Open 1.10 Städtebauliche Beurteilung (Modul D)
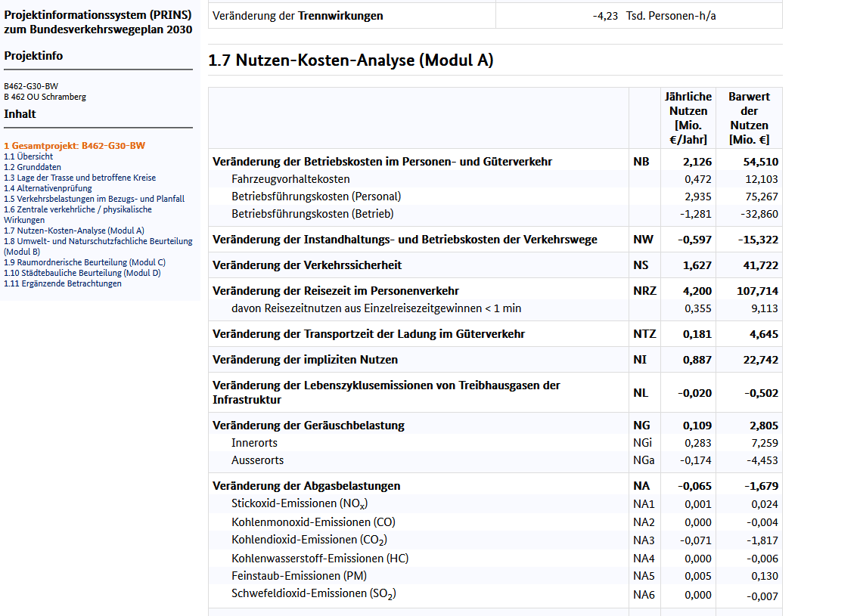This screenshot has width=860, height=616. pos(82,273)
